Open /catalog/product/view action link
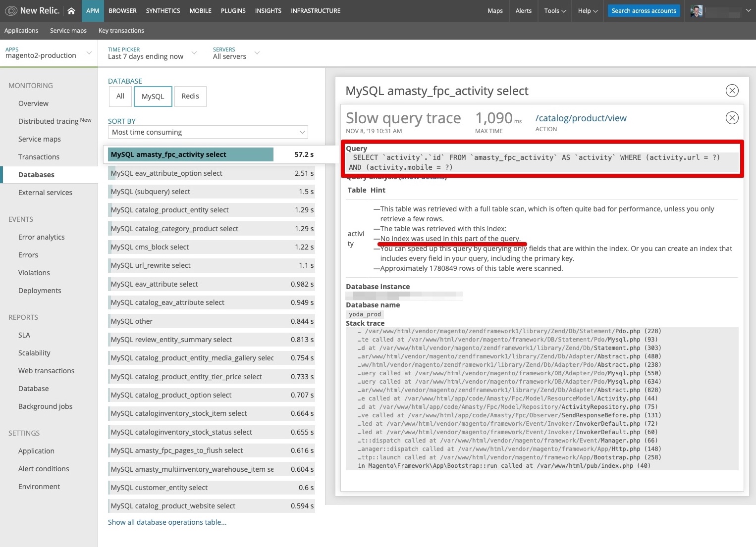The width and height of the screenshot is (756, 547). [581, 118]
